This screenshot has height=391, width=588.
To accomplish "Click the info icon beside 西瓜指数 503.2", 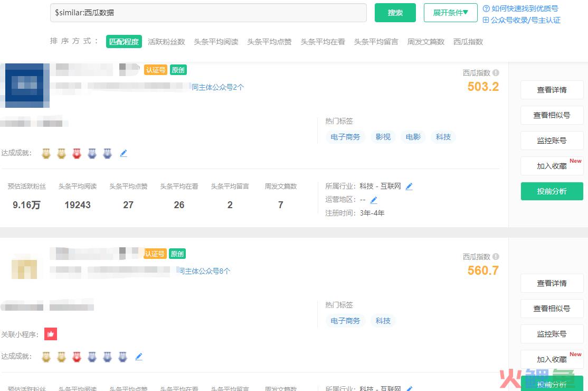I will click(x=496, y=73).
